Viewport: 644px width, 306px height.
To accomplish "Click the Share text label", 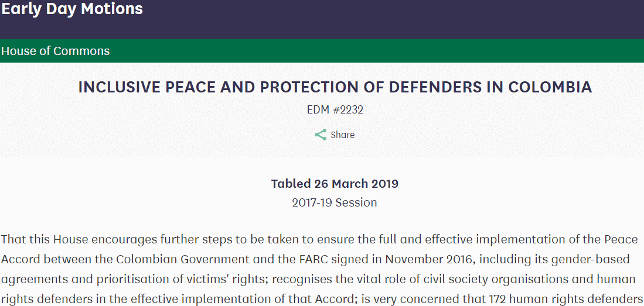I will [x=342, y=135].
